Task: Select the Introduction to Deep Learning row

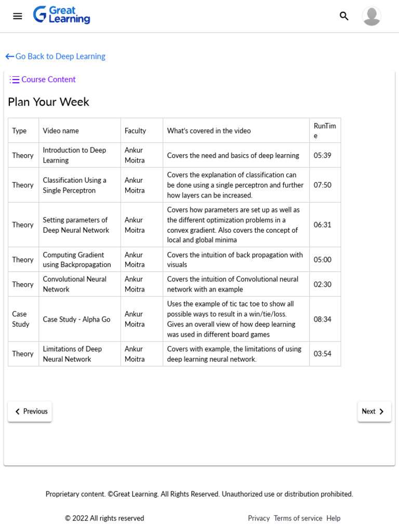Action: (175, 155)
